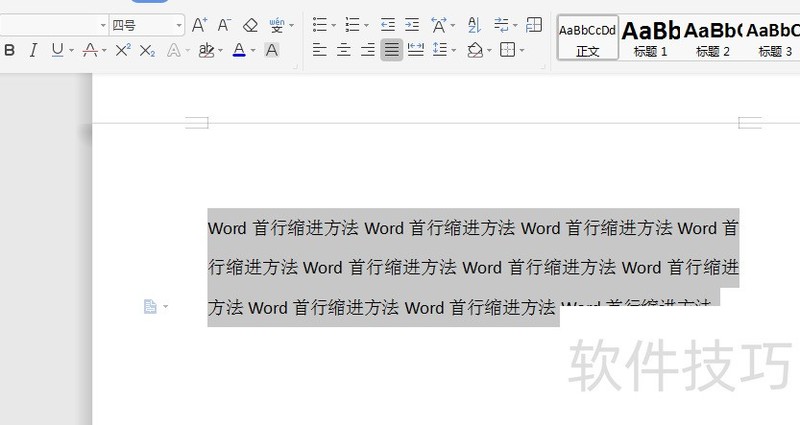Toggle subscript formatting
This screenshot has width=800, height=425.
(x=147, y=50)
